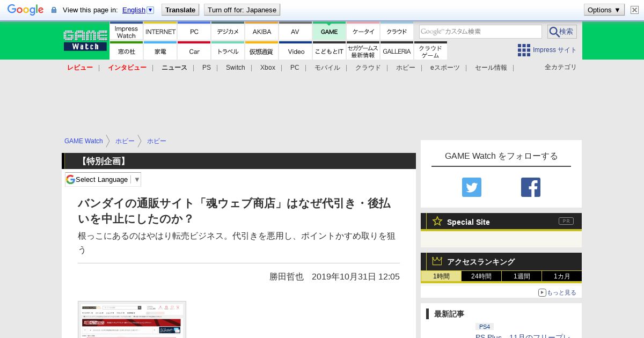
Task: Click the GAME Watch logo
Action: click(x=85, y=40)
